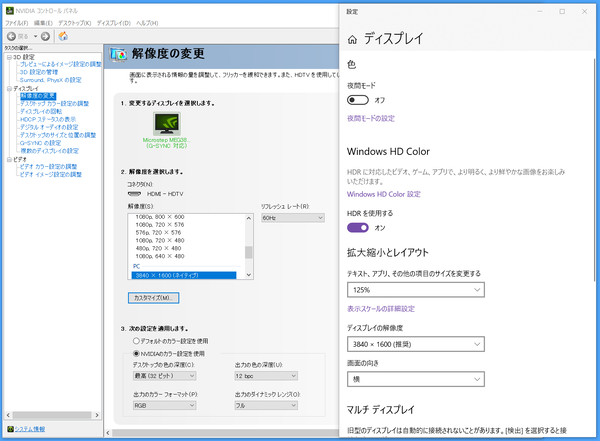Open 出力のダイナミック レンジ dropdown
This screenshot has height=441, width=600.
[266, 405]
